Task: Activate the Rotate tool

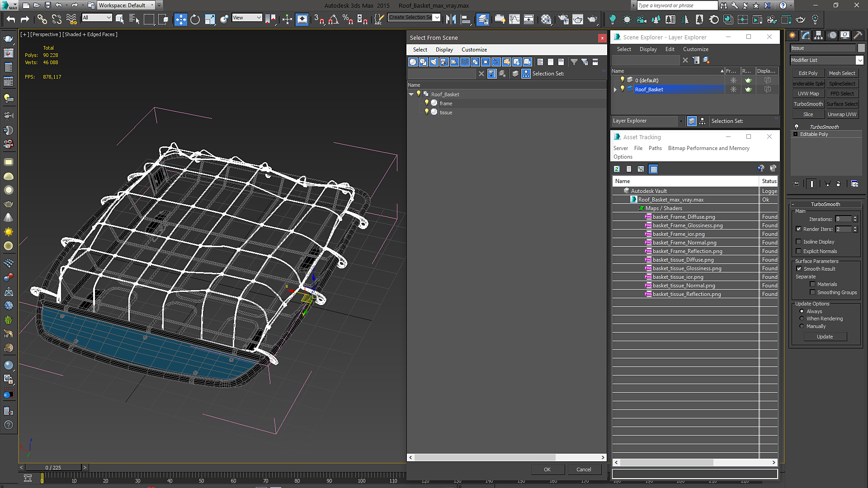Action: [x=195, y=19]
